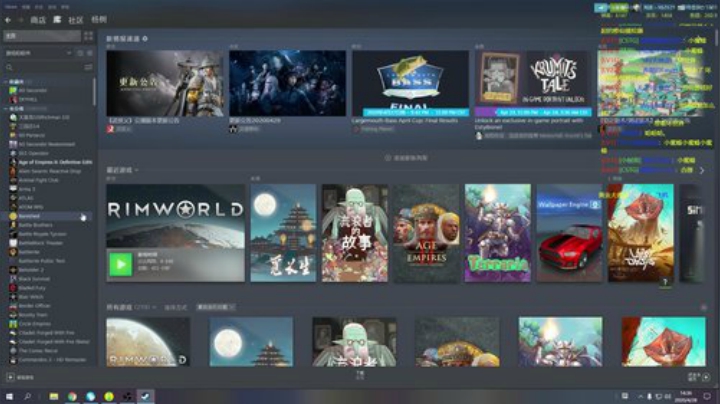720x404 pixels.
Task: Click the add shelf button in the center
Action: point(406,157)
